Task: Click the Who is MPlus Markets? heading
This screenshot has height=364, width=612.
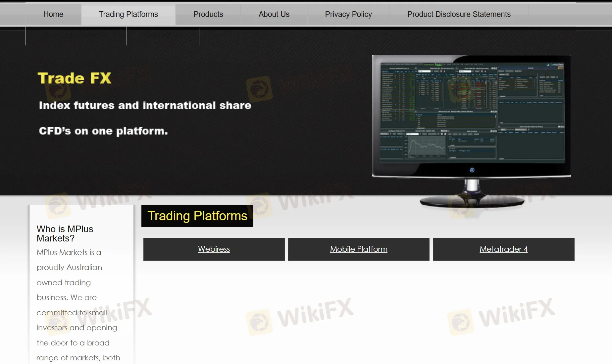Action: [65, 234]
